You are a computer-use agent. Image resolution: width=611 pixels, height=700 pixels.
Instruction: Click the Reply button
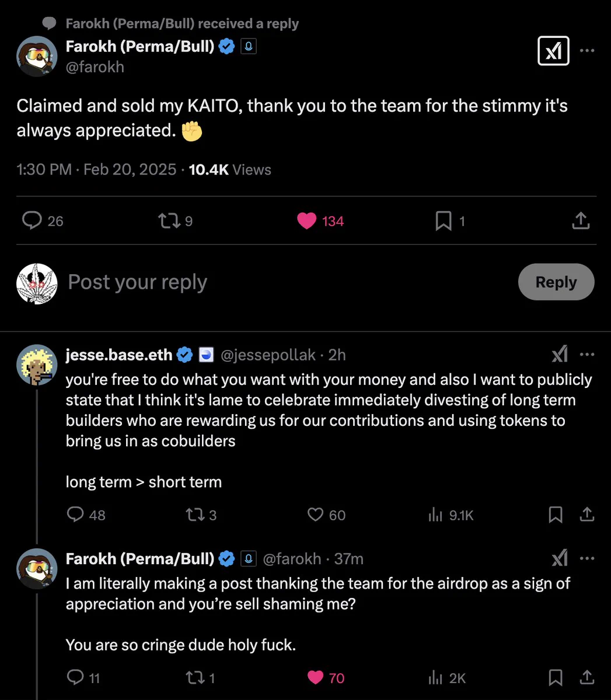click(x=556, y=282)
